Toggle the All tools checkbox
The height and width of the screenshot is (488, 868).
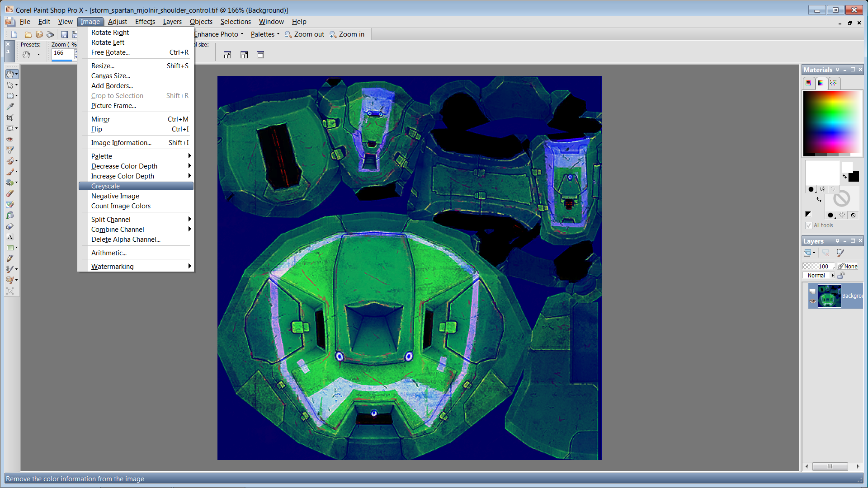(x=809, y=225)
